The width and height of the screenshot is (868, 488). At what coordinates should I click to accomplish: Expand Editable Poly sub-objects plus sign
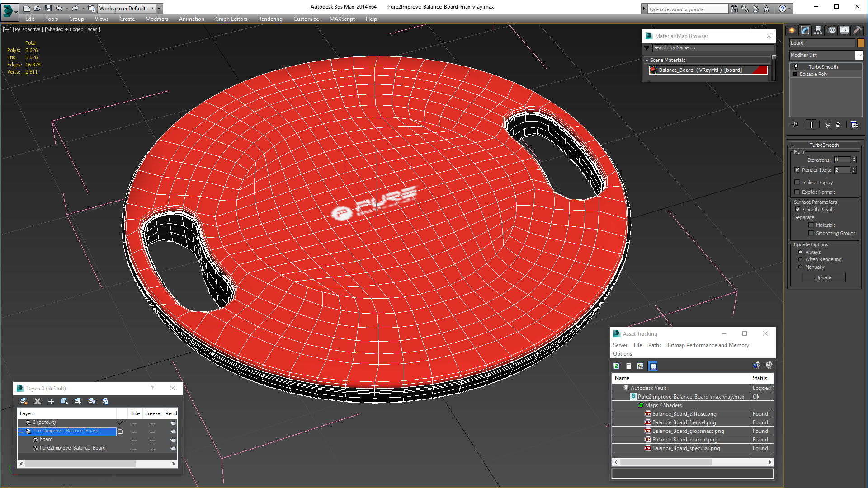(795, 74)
